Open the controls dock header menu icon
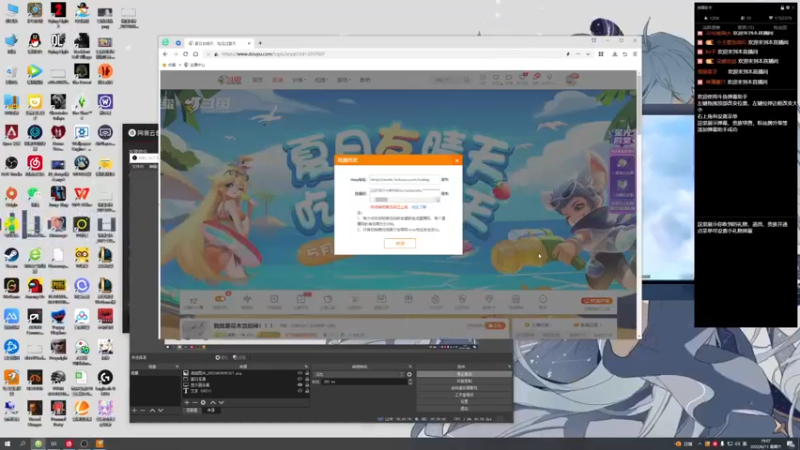Viewport: 800px width, 450px height. click(x=509, y=366)
